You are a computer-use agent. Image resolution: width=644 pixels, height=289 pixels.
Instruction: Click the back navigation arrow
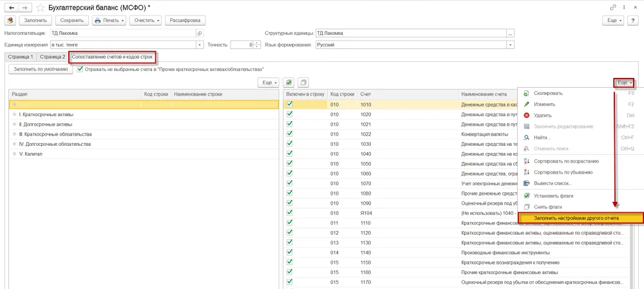tap(12, 7)
